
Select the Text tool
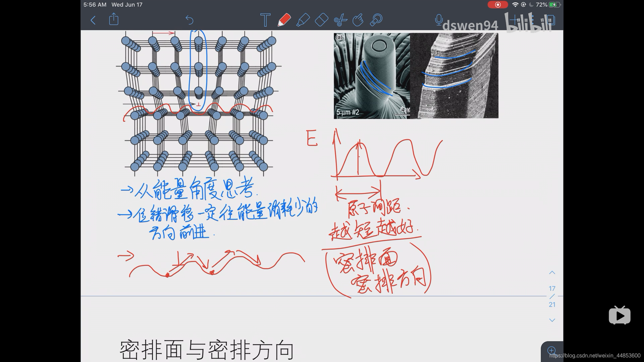[x=265, y=20]
